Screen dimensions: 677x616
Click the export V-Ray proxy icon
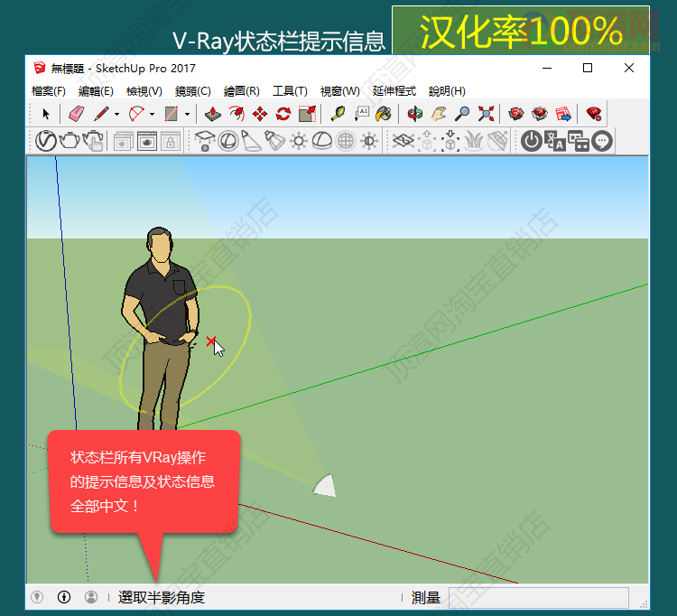(427, 141)
